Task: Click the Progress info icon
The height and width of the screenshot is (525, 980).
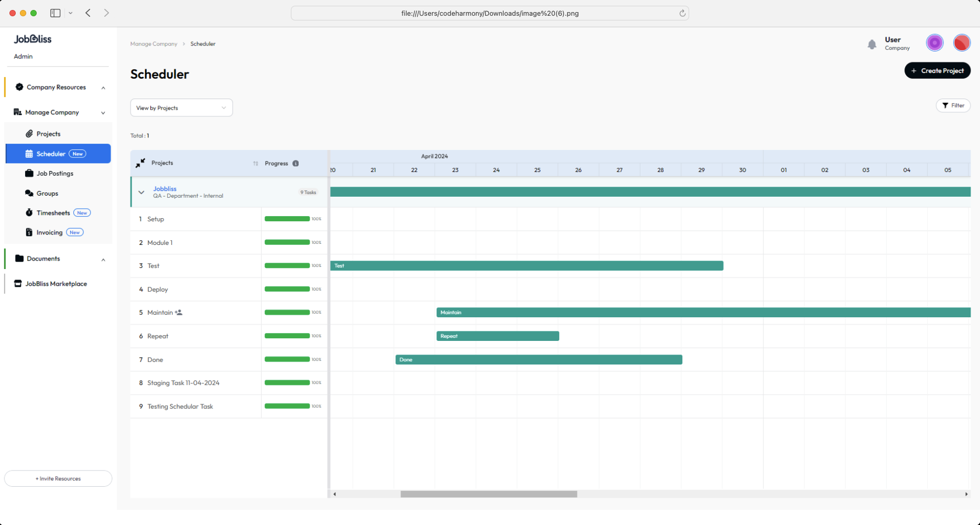Action: (296, 163)
